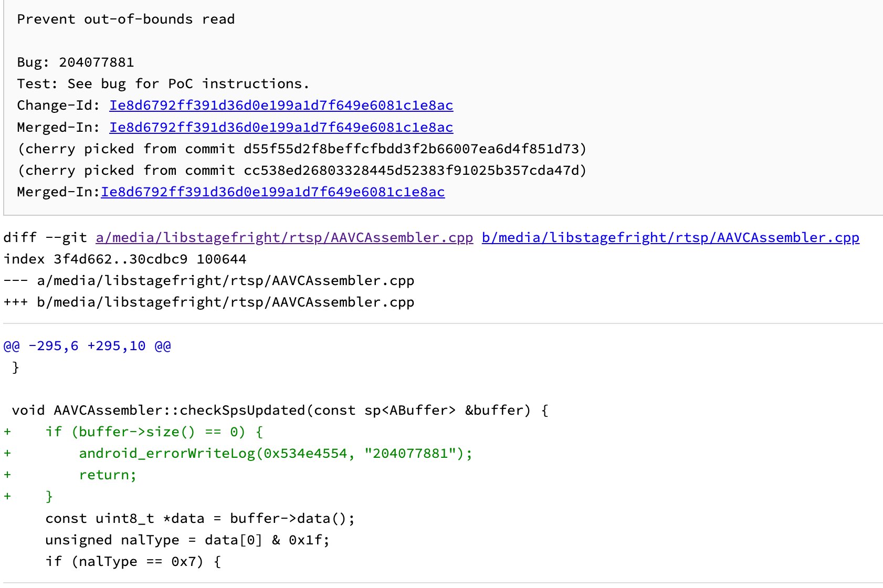Open the a/media AAVCAssembler.cpp file link

(x=284, y=238)
